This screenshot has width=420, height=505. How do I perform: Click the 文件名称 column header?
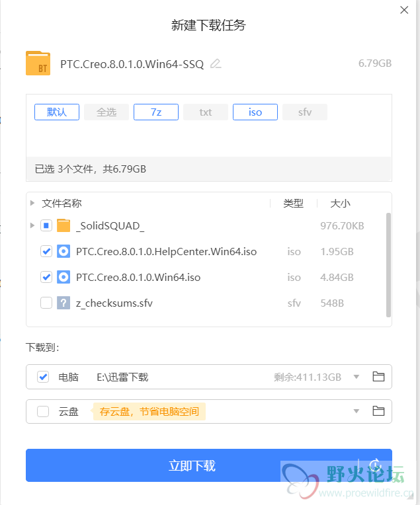coord(62,203)
